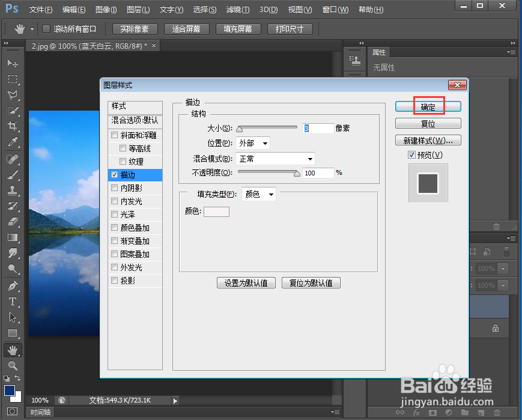This screenshot has height=420, width=522.
Task: Select the Brush tool
Action: click(13, 175)
